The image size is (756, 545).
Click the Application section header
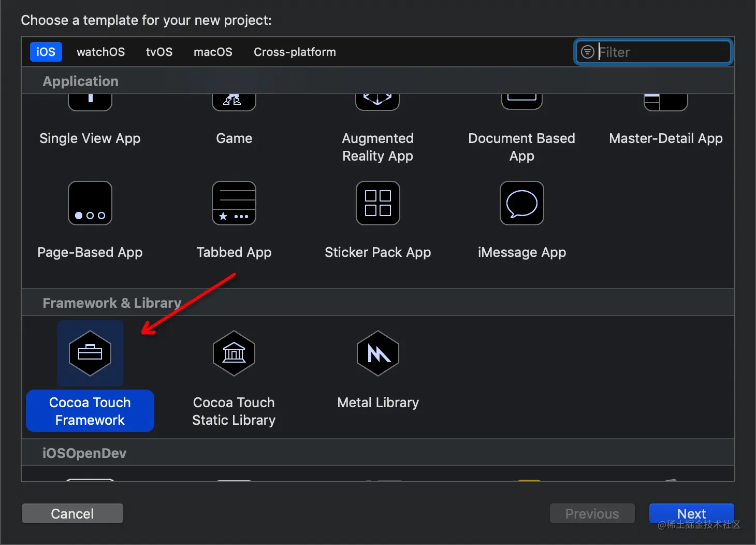[81, 81]
